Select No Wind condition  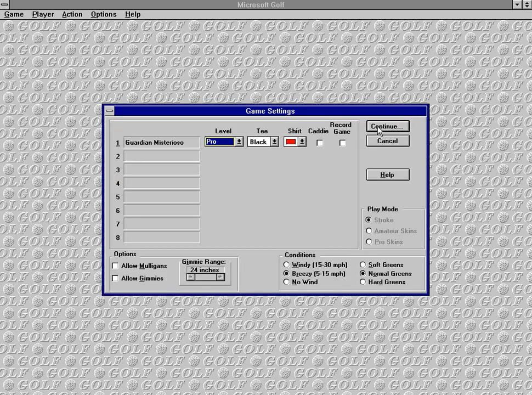286,281
